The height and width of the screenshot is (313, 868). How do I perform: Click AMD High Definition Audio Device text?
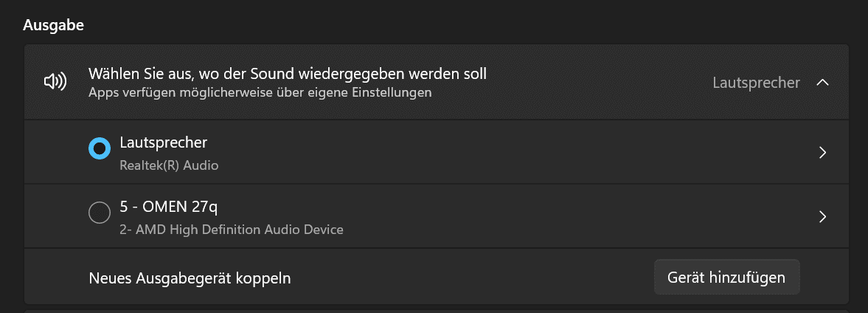(x=232, y=230)
